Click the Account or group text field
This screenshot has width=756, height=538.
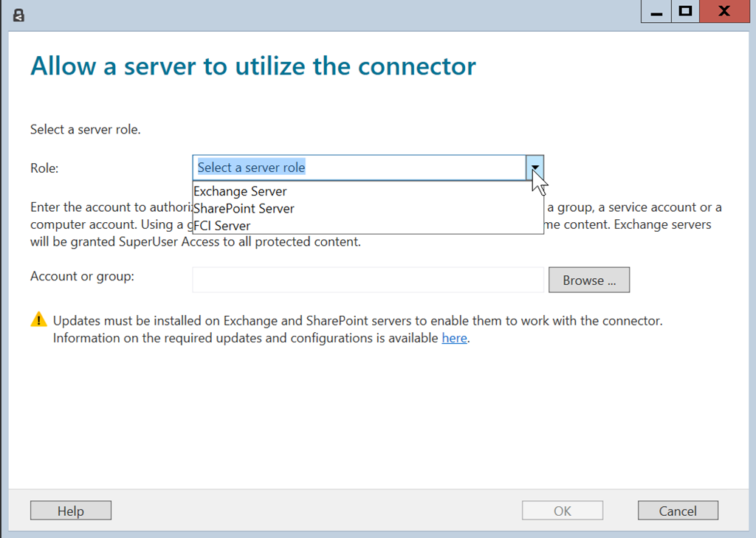368,280
